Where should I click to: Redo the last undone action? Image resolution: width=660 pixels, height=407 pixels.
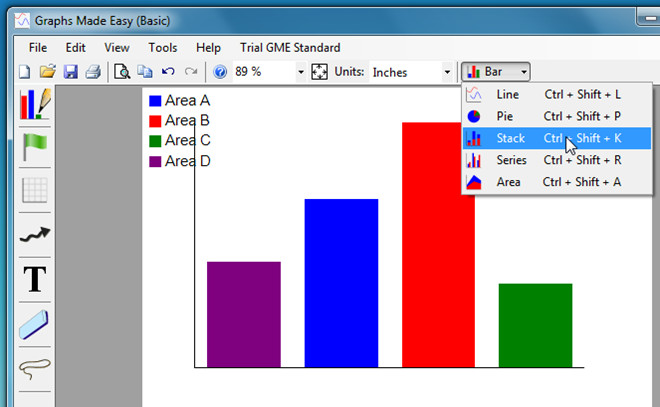pyautogui.click(x=191, y=72)
